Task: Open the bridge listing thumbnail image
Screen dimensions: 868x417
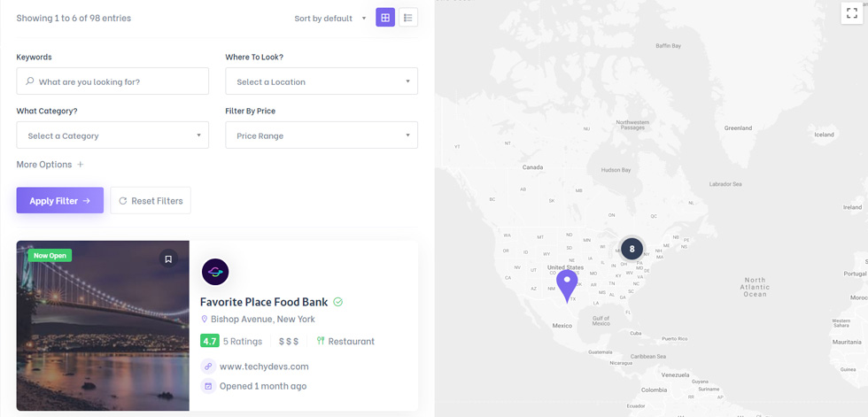Action: (x=103, y=326)
